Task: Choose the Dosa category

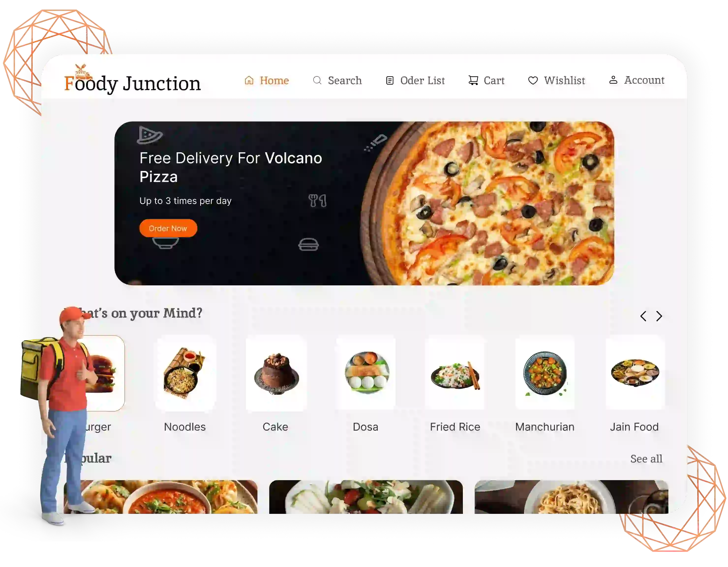Action: pyautogui.click(x=366, y=384)
